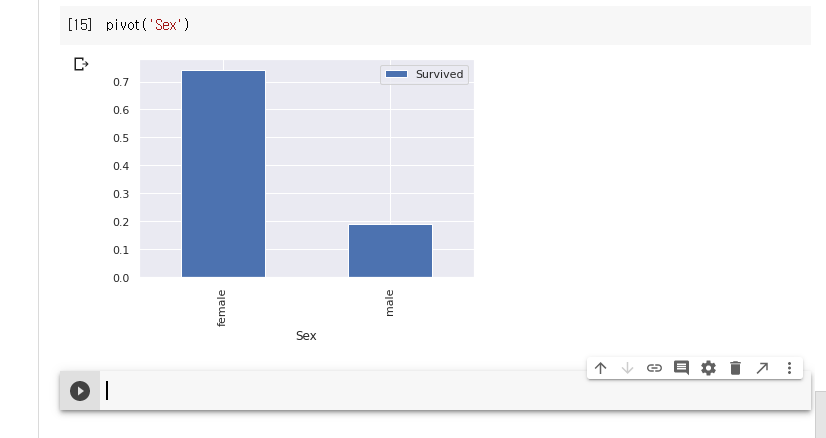
Task: Mirror cell in tab arrow icon
Action: pos(762,368)
